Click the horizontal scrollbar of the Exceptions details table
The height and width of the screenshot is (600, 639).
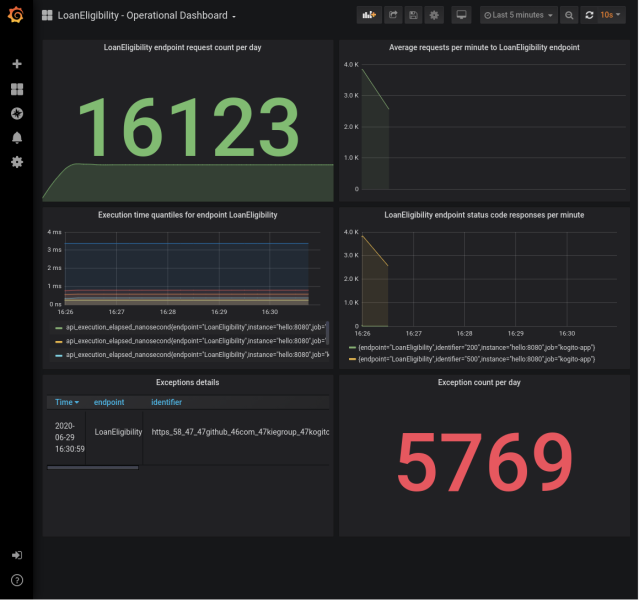click(93, 468)
